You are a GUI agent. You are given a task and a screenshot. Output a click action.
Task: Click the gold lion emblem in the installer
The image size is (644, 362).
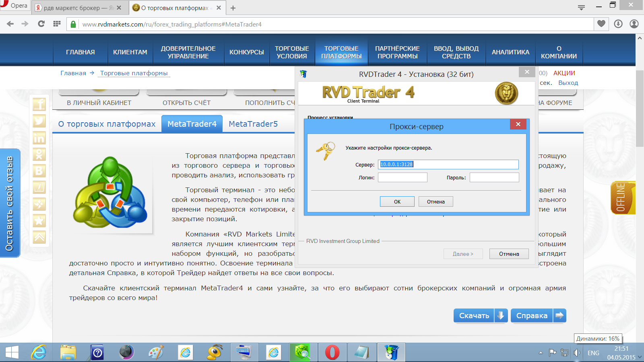tap(506, 93)
